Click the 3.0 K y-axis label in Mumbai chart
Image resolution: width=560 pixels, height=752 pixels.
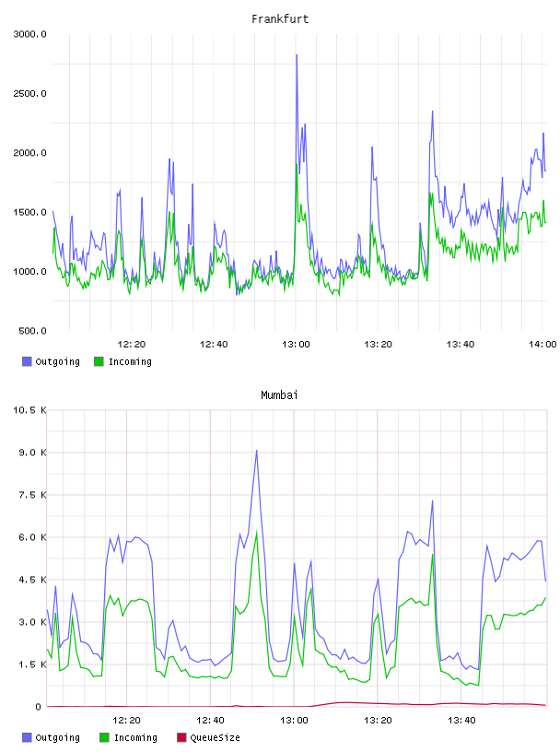(32, 622)
